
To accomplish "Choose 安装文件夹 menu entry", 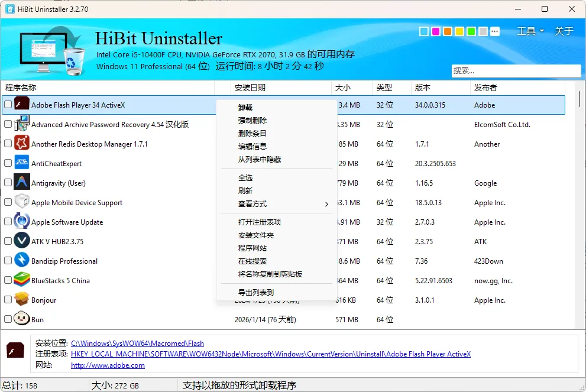I will [x=277, y=235].
